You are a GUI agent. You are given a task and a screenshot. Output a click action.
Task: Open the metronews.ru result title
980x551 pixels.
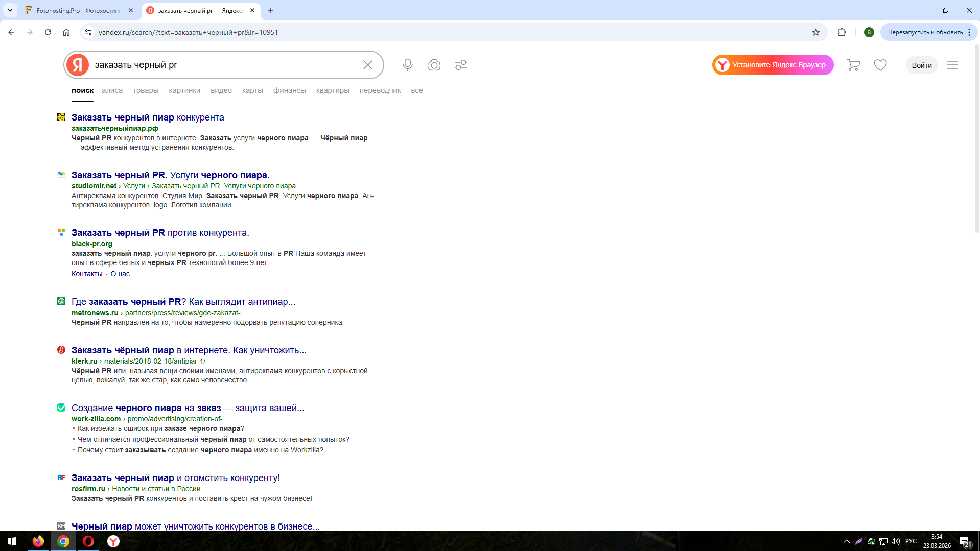183,302
